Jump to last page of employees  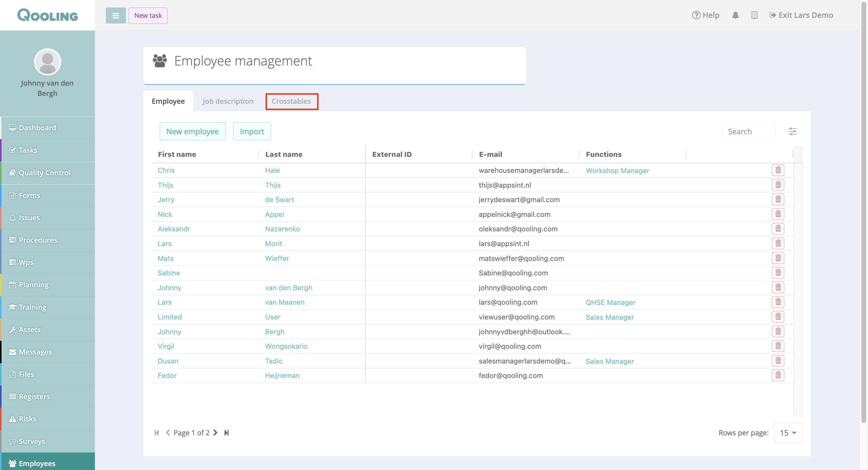[x=226, y=433]
